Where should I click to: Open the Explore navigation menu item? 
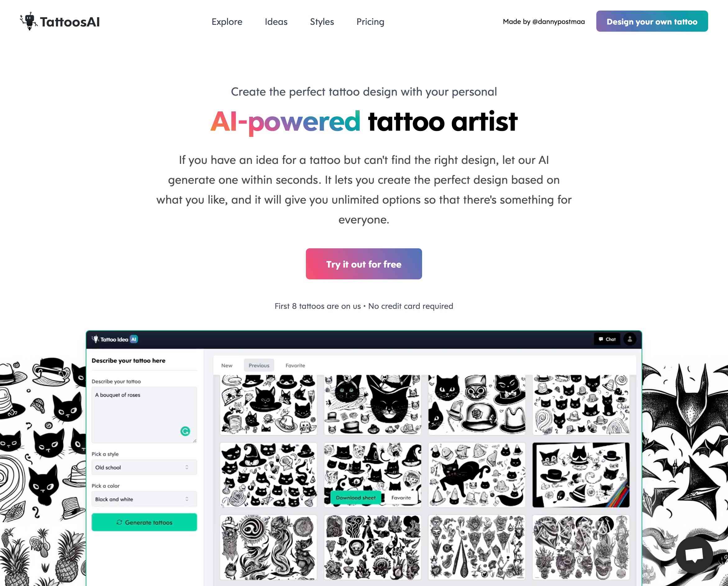(227, 21)
